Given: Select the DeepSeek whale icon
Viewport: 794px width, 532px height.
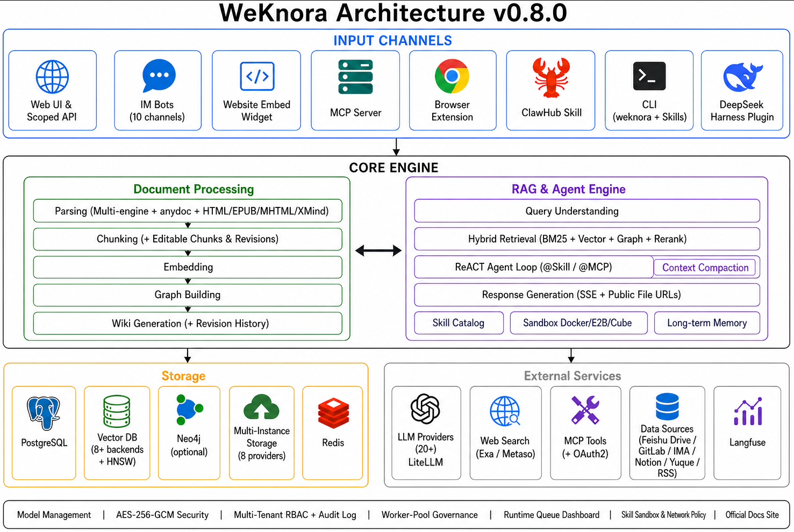Looking at the screenshot, I should point(742,77).
